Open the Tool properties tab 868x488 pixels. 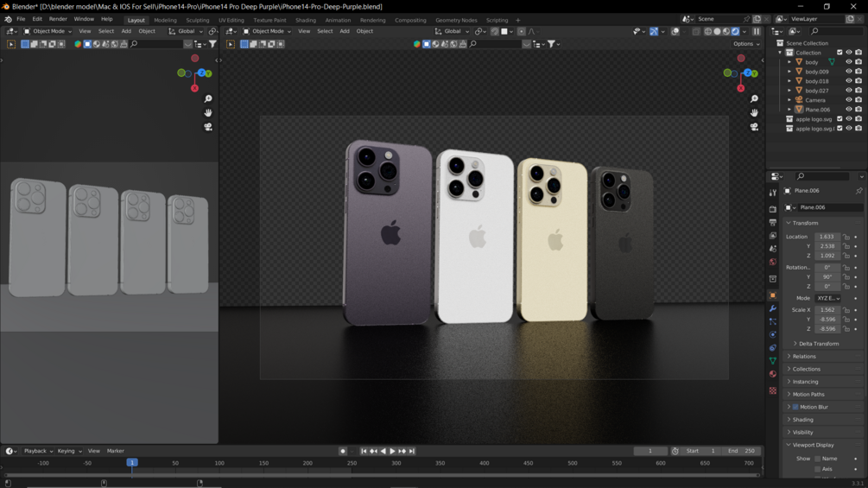coord(773,193)
